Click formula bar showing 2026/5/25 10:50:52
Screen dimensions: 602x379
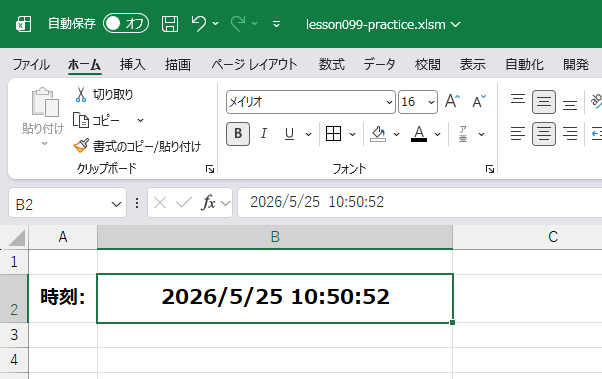point(420,202)
